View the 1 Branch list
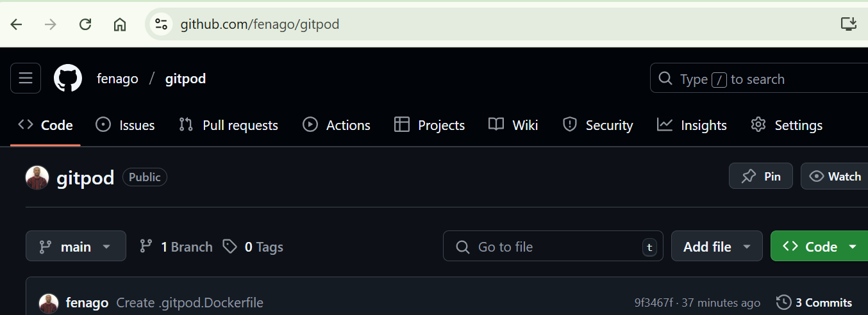 (176, 246)
